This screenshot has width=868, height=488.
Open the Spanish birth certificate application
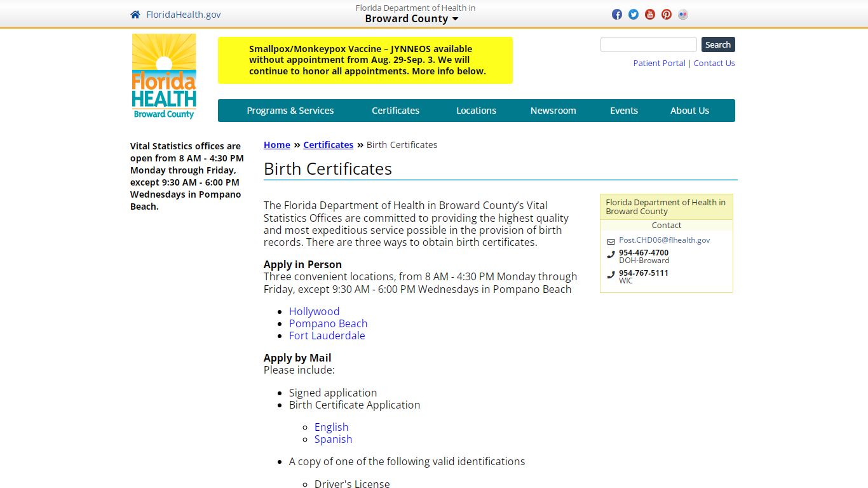(x=333, y=439)
